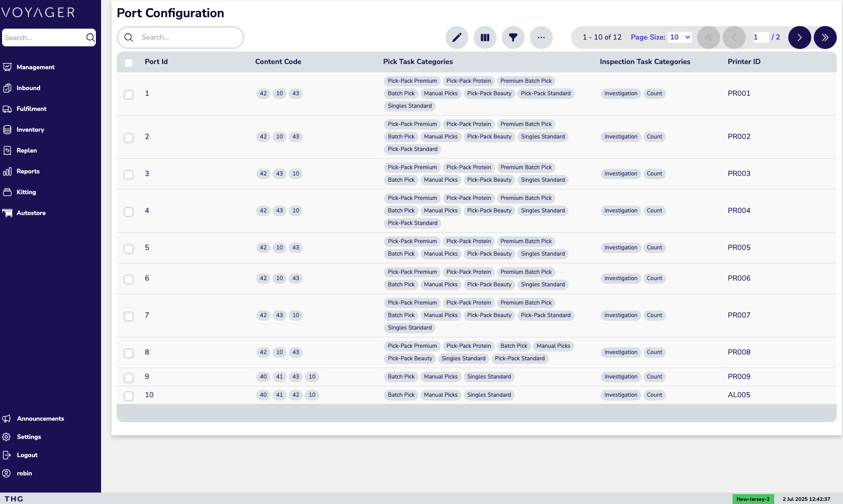Open the more actions (ellipsis) menu
The image size is (843, 504).
point(541,37)
